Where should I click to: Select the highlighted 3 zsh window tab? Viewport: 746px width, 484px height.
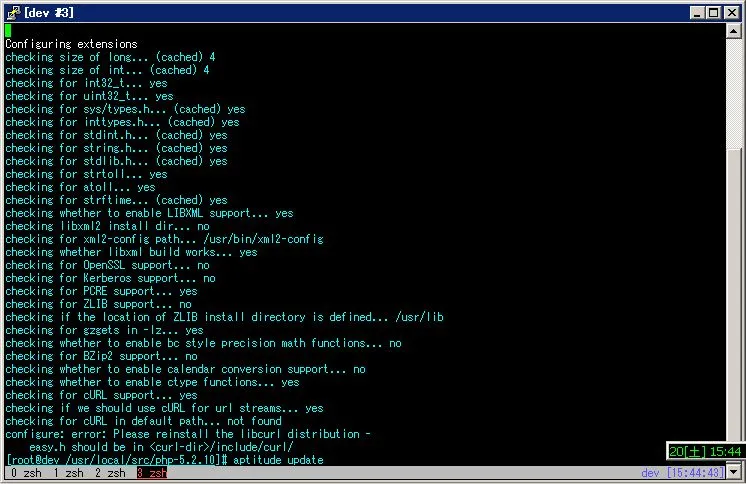(152, 473)
